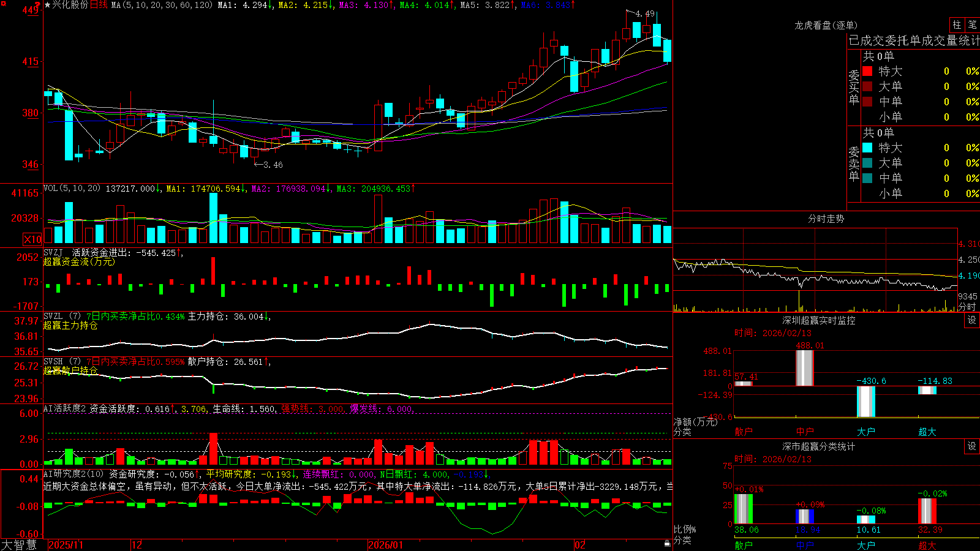Viewport: 980px width, 551px height.
Task: Select the SVSH (7) indicator label
Action: click(62, 362)
